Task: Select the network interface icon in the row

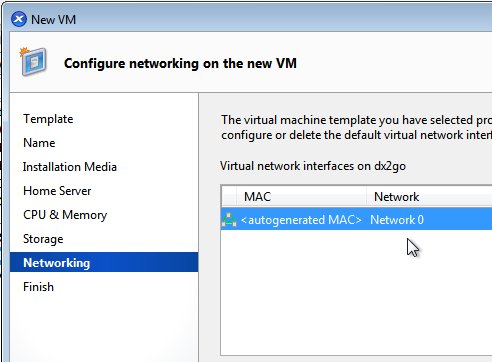Action: [229, 220]
